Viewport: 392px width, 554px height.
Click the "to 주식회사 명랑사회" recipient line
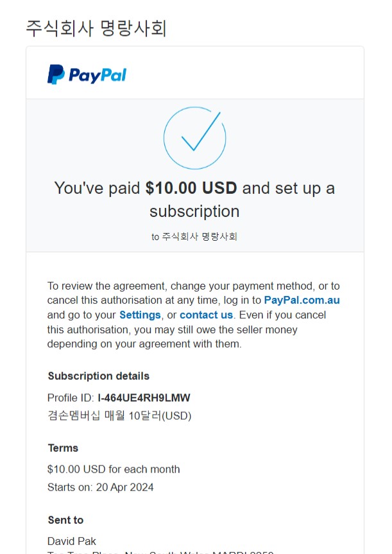(x=194, y=237)
